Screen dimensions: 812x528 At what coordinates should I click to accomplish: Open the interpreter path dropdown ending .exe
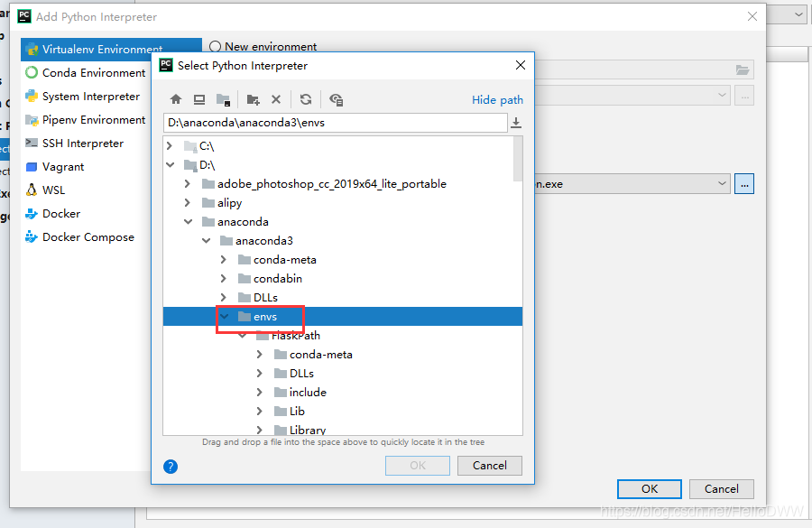[x=722, y=184]
